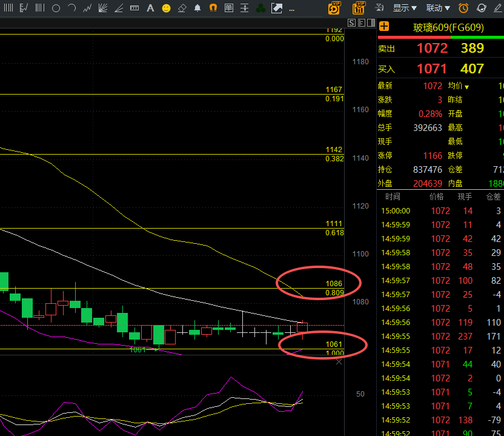Screen dimensions: 504x436
Task: Click the 仓差 column header
Action: 493,196
